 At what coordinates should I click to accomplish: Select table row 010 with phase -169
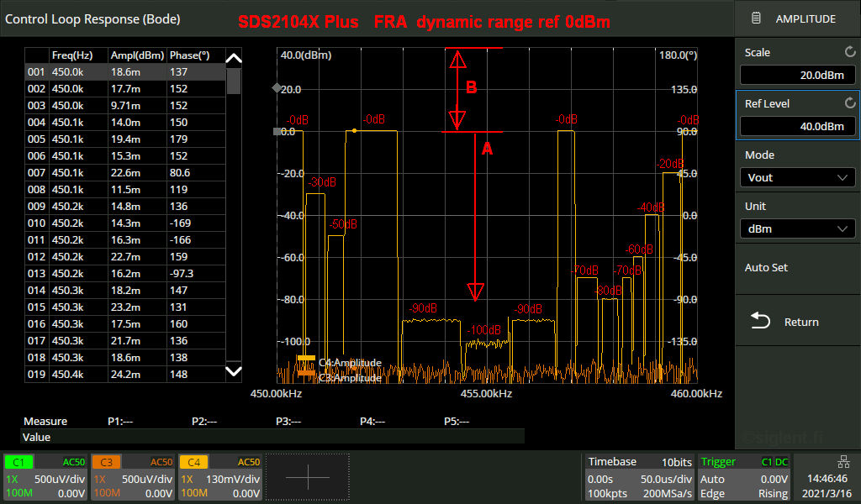coord(125,223)
